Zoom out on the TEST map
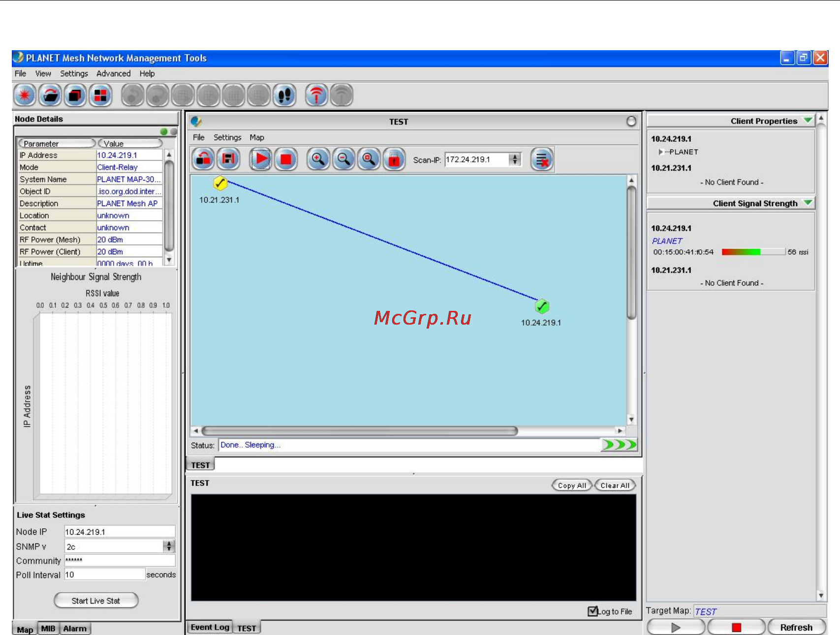The width and height of the screenshot is (840, 635). pyautogui.click(x=343, y=159)
